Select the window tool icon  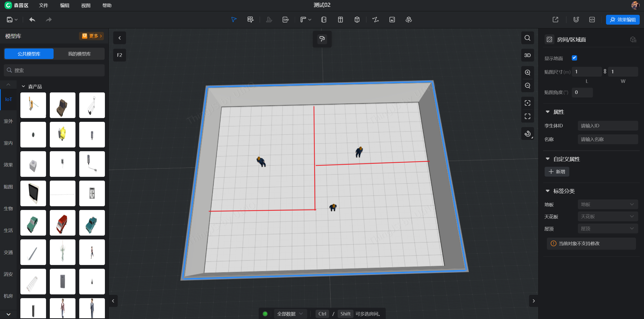(x=340, y=20)
